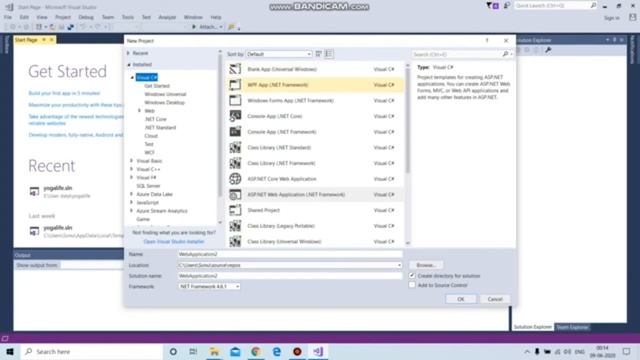The height and width of the screenshot is (360, 640).
Task: Open the Framework version dropdown
Action: click(209, 287)
